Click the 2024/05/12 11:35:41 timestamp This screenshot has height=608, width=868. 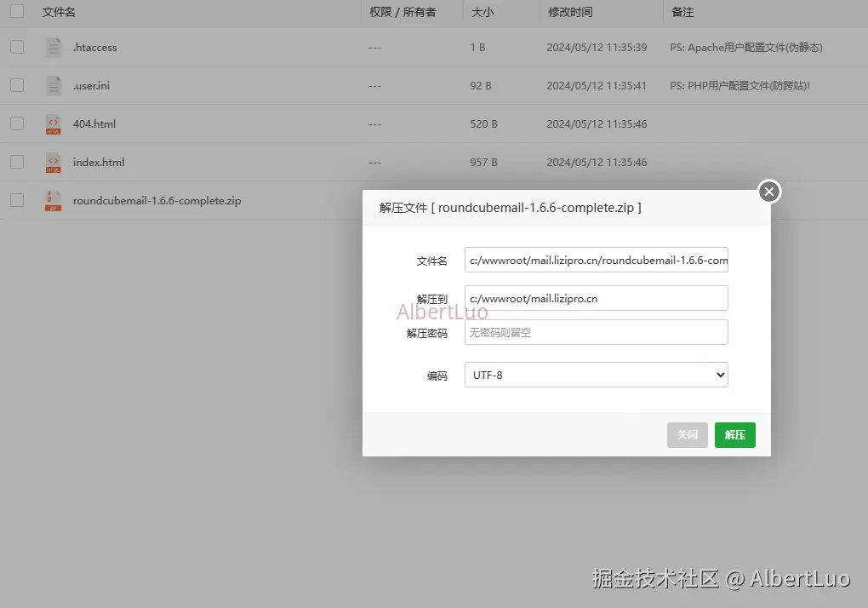[x=597, y=86]
